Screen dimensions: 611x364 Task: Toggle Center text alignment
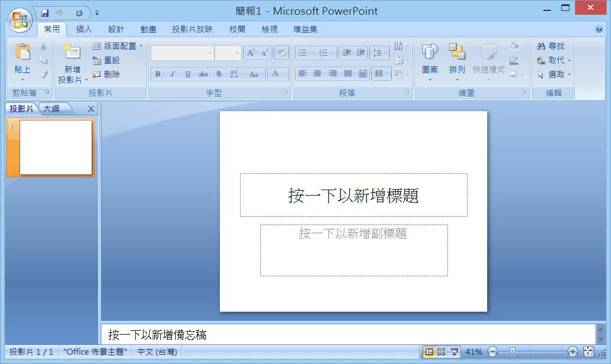pos(318,74)
